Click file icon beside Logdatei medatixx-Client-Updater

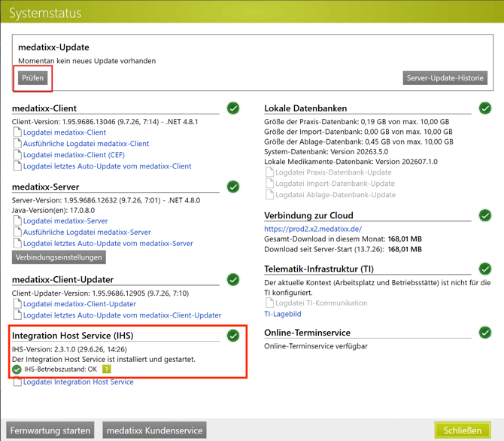(18, 303)
